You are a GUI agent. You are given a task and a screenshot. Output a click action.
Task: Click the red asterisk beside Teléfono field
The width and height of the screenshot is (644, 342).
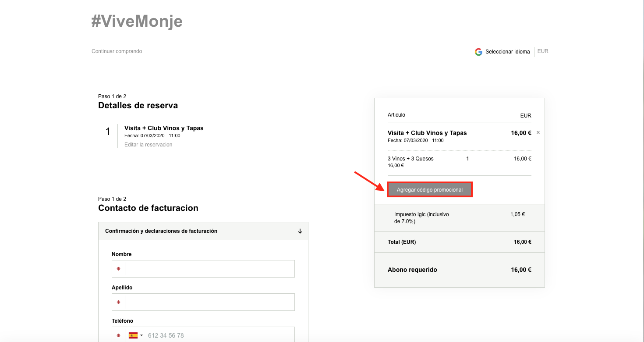pyautogui.click(x=118, y=335)
